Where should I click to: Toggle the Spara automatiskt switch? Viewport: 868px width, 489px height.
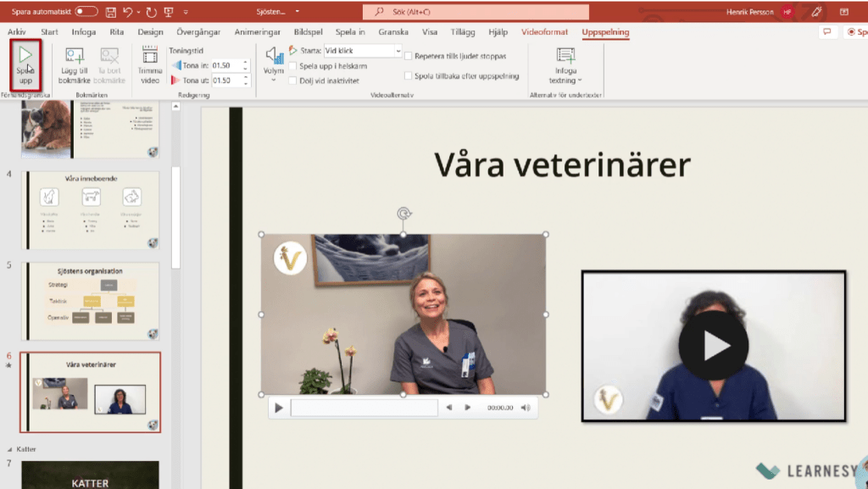pyautogui.click(x=86, y=12)
